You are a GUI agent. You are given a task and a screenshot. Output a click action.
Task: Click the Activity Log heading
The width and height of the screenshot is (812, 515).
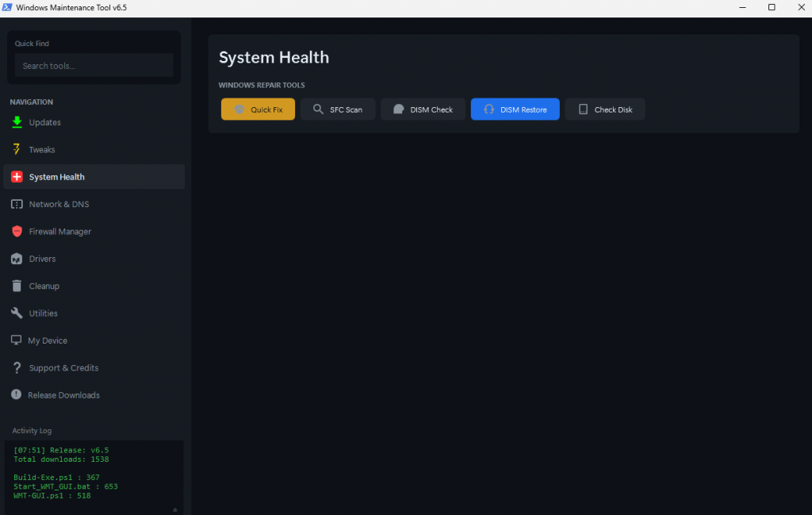(32, 431)
